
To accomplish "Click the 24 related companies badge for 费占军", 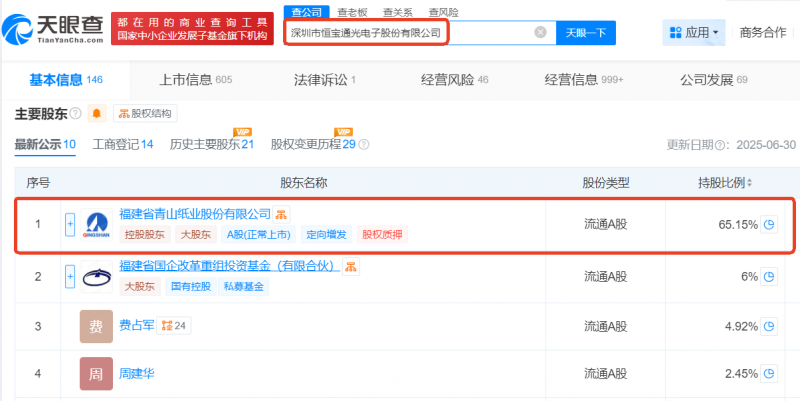I will [174, 325].
